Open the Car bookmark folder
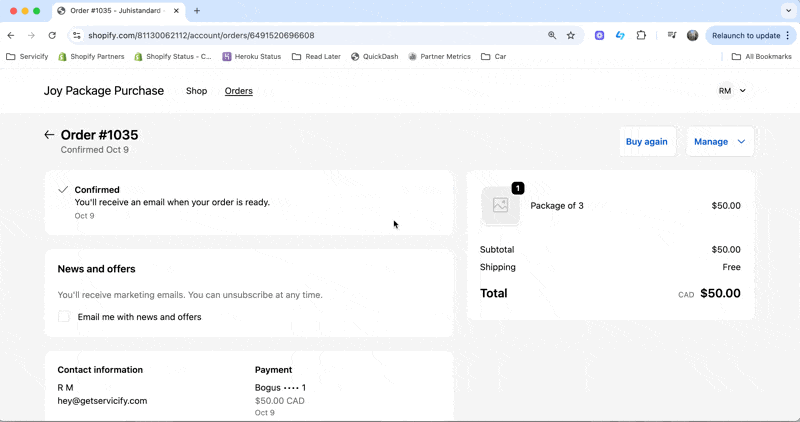The image size is (800, 422). tap(493, 57)
